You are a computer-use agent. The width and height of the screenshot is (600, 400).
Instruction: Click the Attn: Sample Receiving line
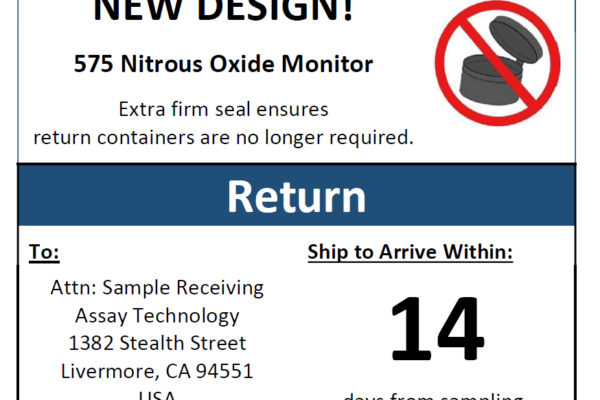[157, 287]
